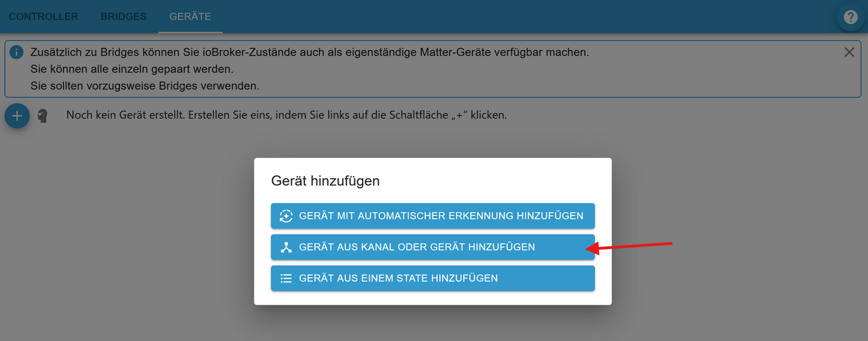Open the Bridges tab
Viewport: 868px width, 341px height.
[x=123, y=16]
